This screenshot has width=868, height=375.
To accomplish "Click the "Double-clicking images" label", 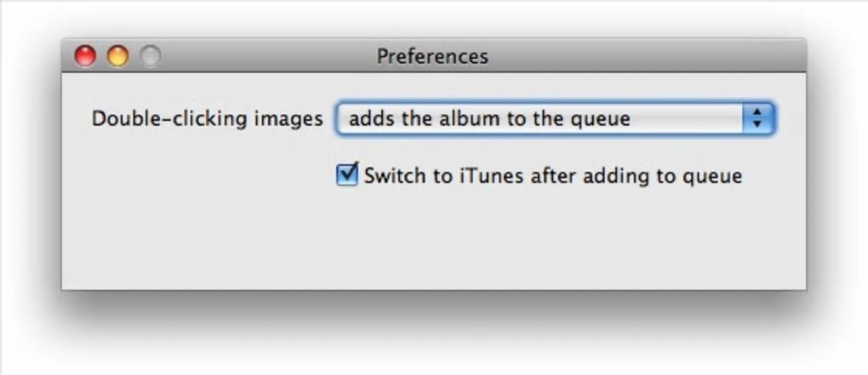I will pos(207,119).
